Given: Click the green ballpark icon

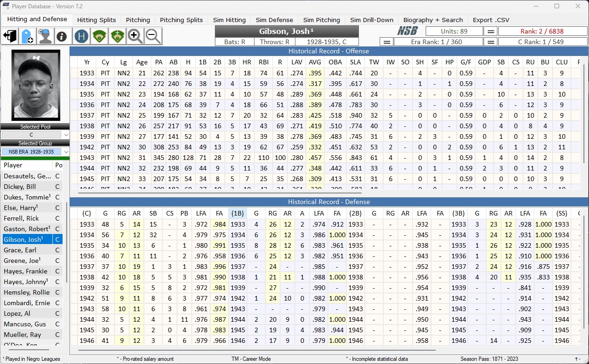Looking at the screenshot, I should pos(99,36).
